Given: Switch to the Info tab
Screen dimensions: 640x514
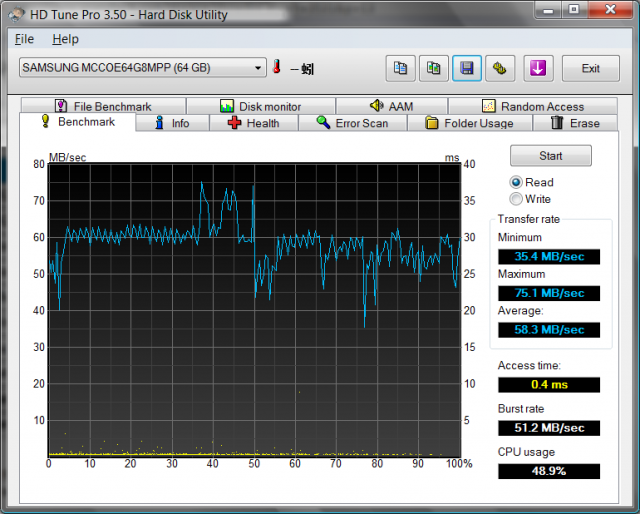Looking at the screenshot, I should coord(172,123).
